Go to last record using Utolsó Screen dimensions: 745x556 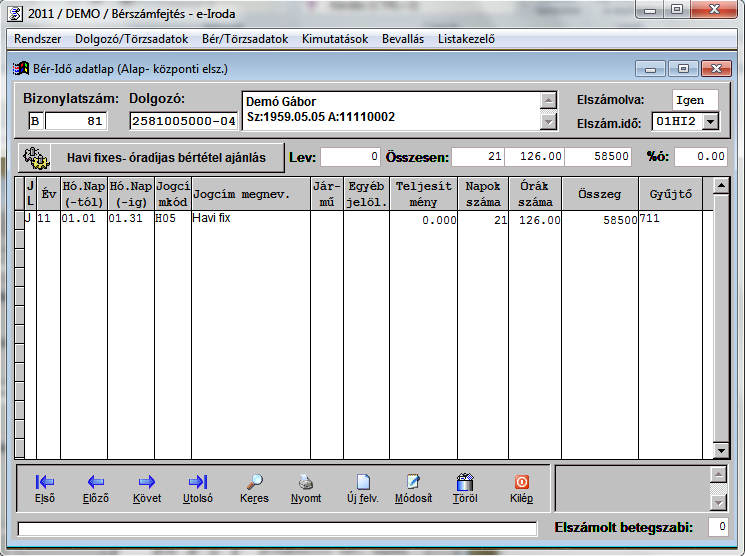(198, 488)
